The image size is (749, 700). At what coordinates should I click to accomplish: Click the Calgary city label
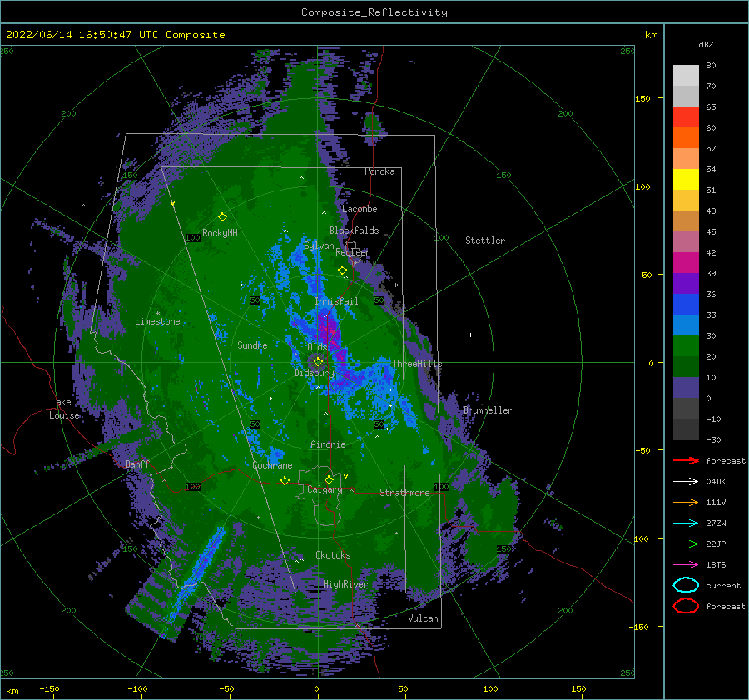325,489
